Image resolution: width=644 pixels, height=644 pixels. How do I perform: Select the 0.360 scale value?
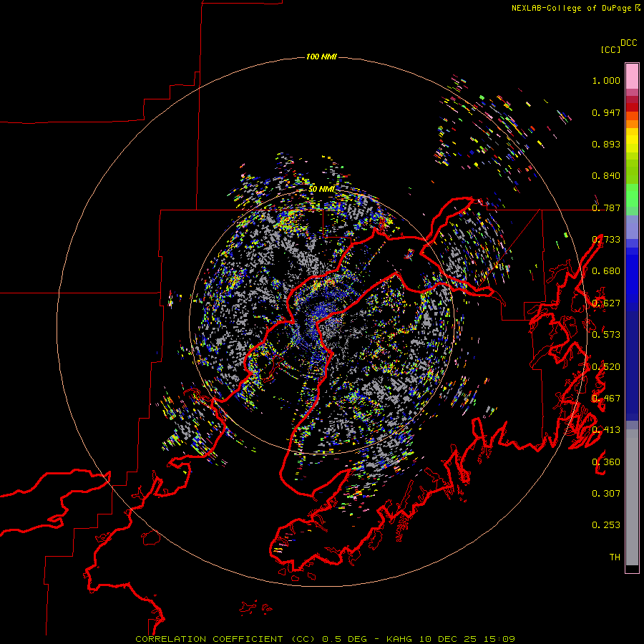(606, 462)
